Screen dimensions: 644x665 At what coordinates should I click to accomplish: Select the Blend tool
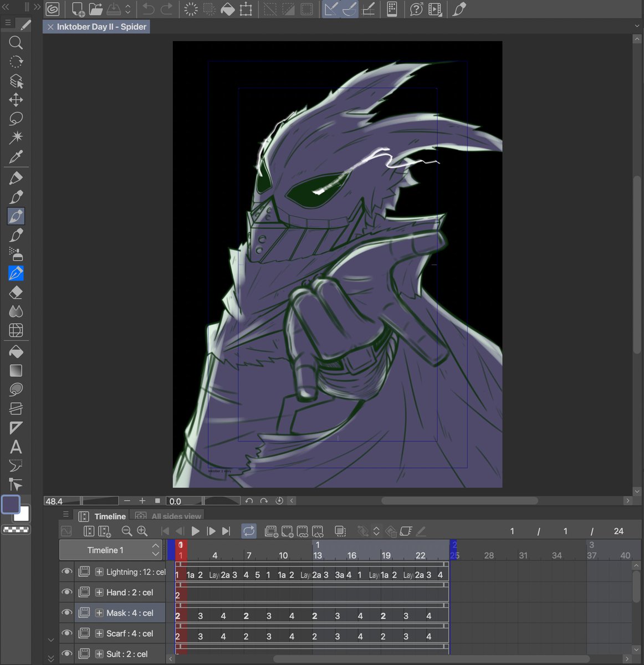pyautogui.click(x=16, y=311)
